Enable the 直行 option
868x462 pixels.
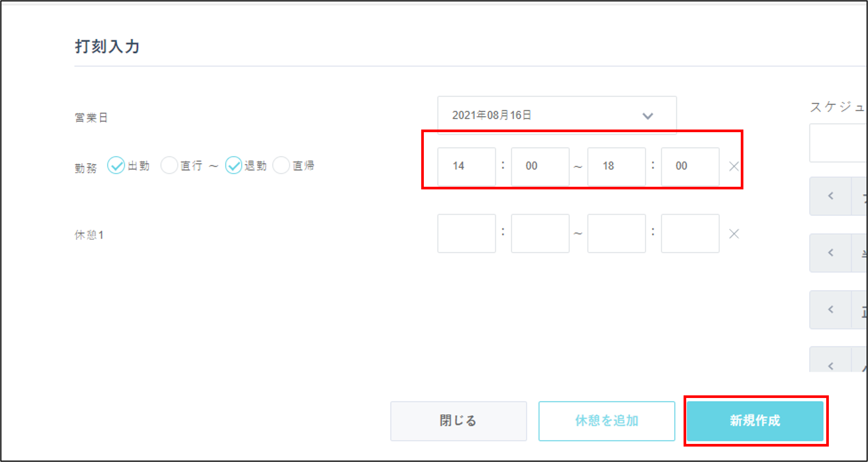(169, 165)
